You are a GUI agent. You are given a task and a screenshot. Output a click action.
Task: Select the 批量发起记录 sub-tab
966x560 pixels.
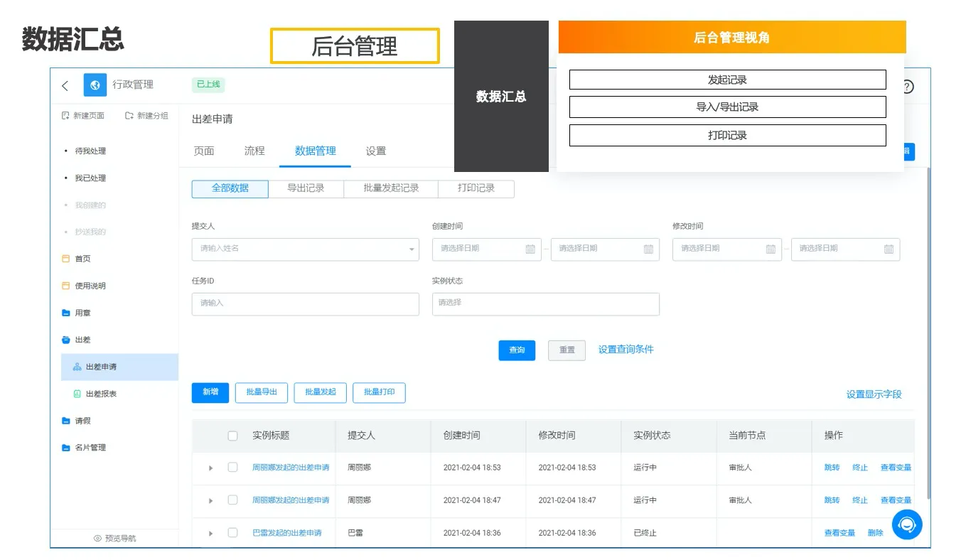pos(391,188)
